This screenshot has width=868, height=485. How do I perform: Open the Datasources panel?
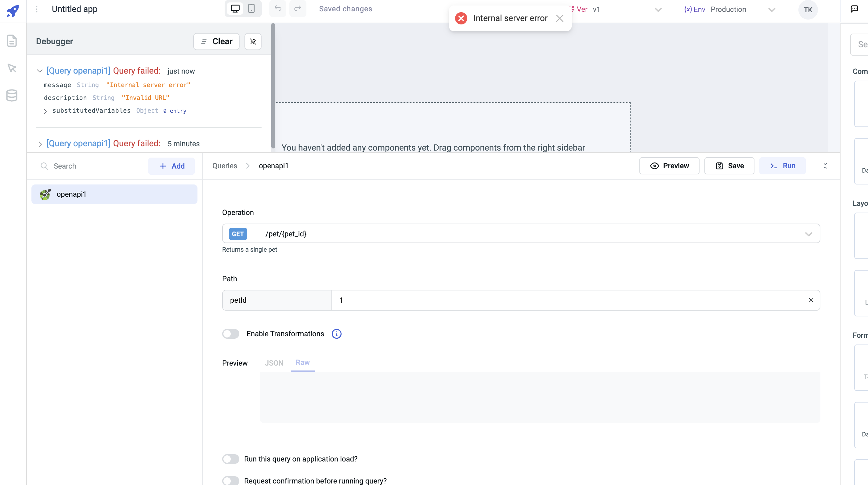(12, 96)
